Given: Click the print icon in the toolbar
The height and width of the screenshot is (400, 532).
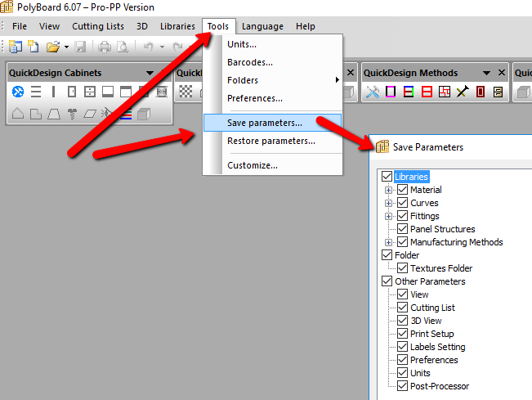Looking at the screenshot, I should click(105, 47).
